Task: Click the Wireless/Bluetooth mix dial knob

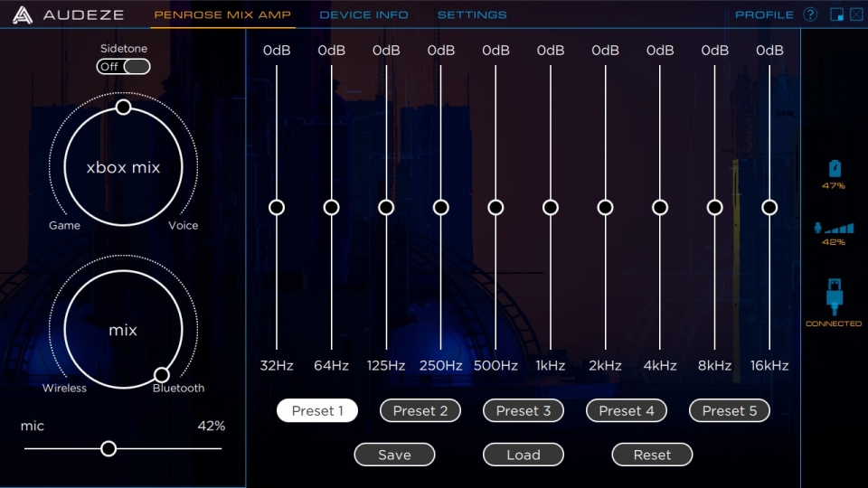Action: [x=161, y=374]
